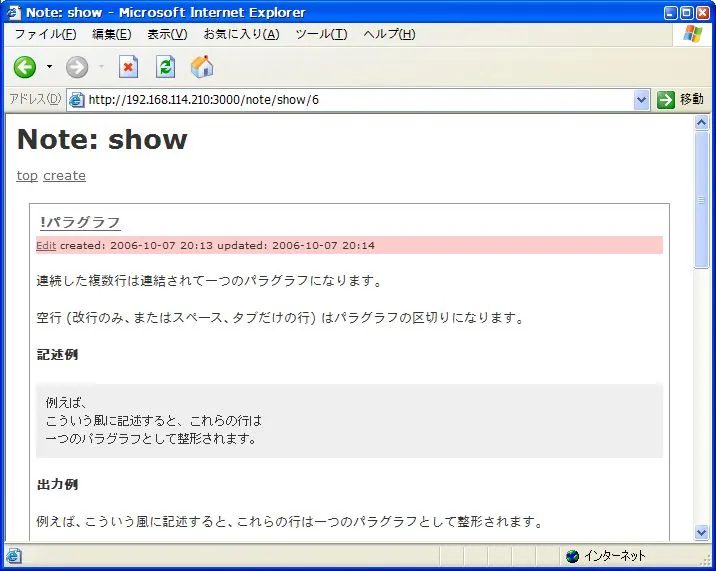Minimize the Internet Explorer window
The height and width of the screenshot is (571, 716).
tap(671, 13)
